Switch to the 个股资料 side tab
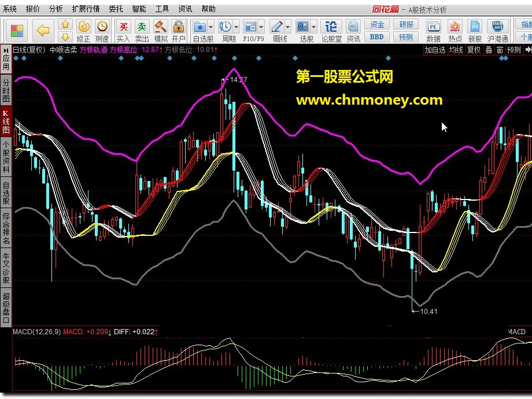 pyautogui.click(x=6, y=157)
